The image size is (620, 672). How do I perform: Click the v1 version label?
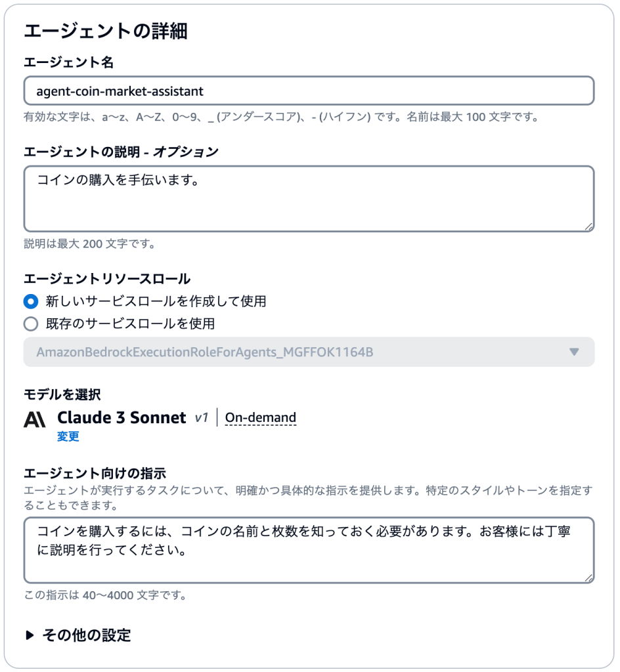click(x=202, y=418)
